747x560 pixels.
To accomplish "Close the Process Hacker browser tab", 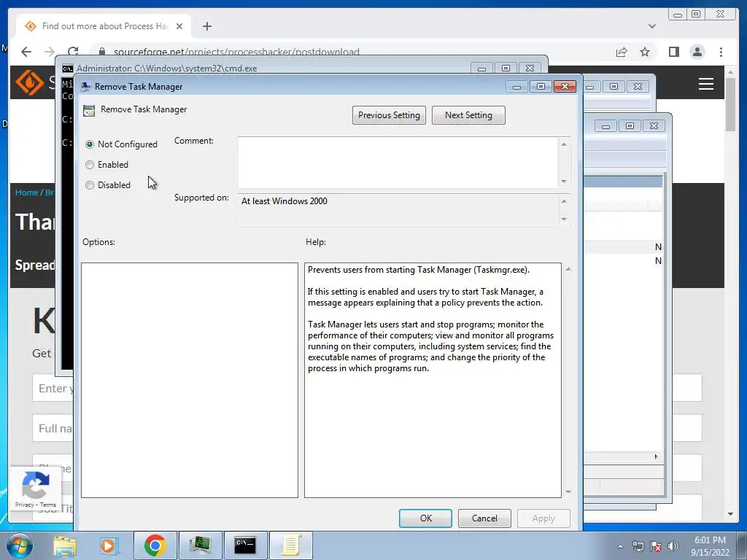I will click(179, 26).
